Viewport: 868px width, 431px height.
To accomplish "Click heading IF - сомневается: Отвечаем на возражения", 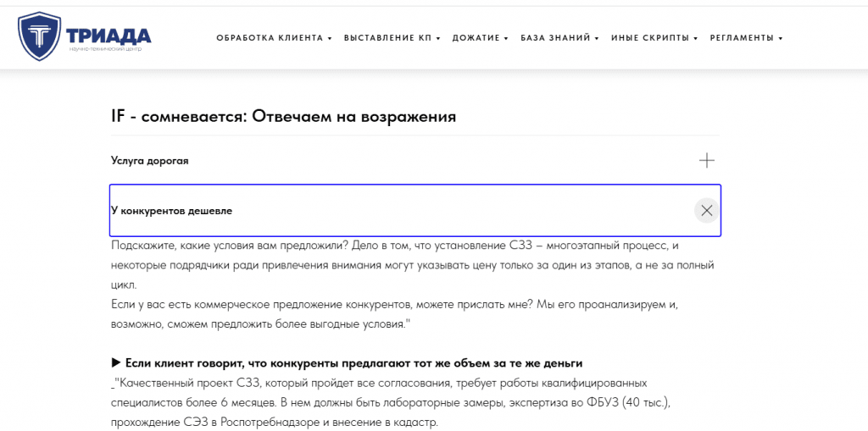I will (x=283, y=118).
